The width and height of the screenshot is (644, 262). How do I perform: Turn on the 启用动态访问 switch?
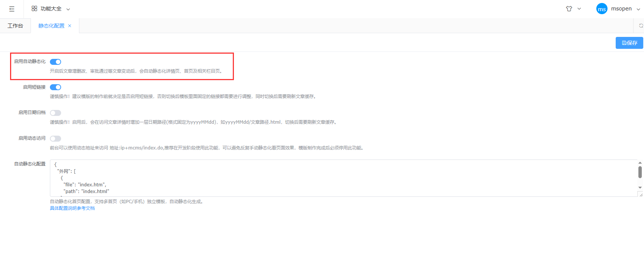(x=55, y=139)
